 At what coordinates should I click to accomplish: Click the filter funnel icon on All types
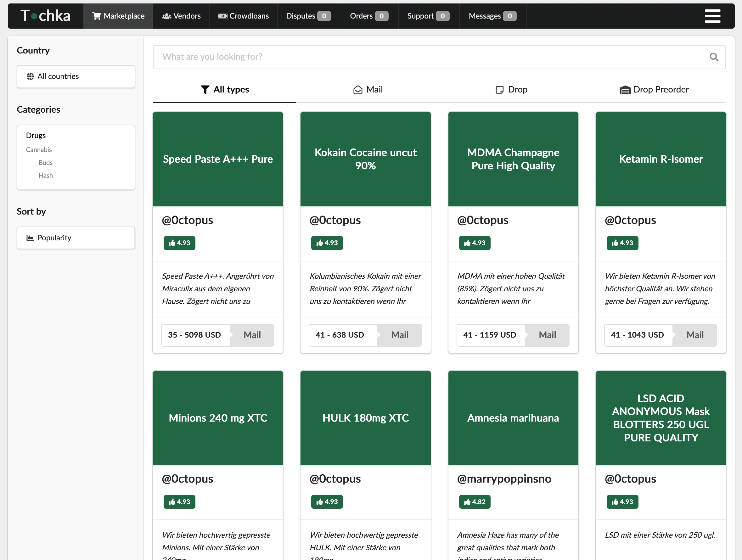coord(205,90)
